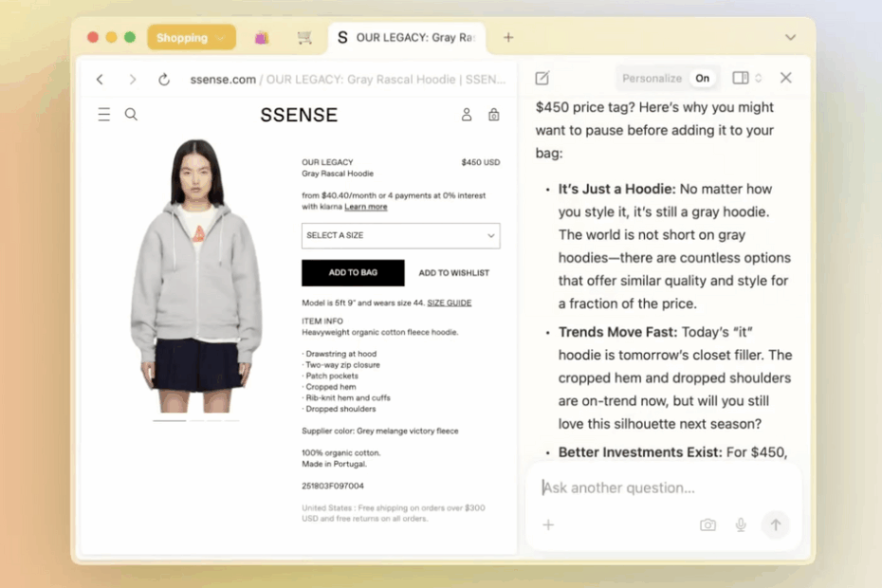Expand the tab list chevron
The image size is (882, 588).
point(790,38)
